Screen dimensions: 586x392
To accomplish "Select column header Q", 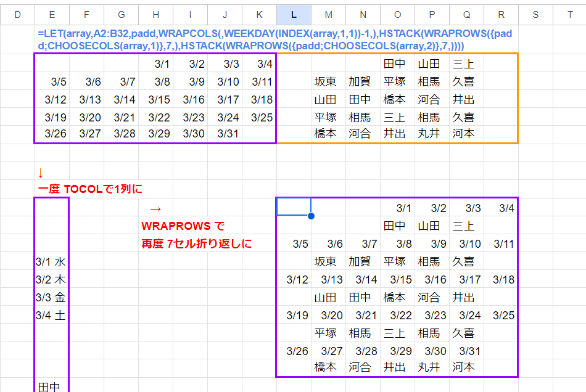I will [x=467, y=15].
